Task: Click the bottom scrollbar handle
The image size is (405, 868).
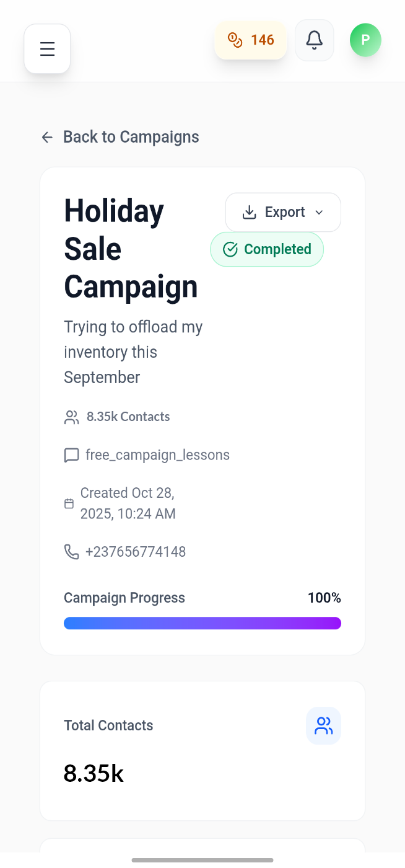Action: pyautogui.click(x=202, y=859)
